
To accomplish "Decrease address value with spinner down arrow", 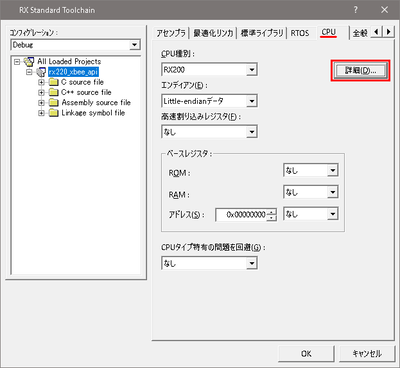I will (x=272, y=218).
